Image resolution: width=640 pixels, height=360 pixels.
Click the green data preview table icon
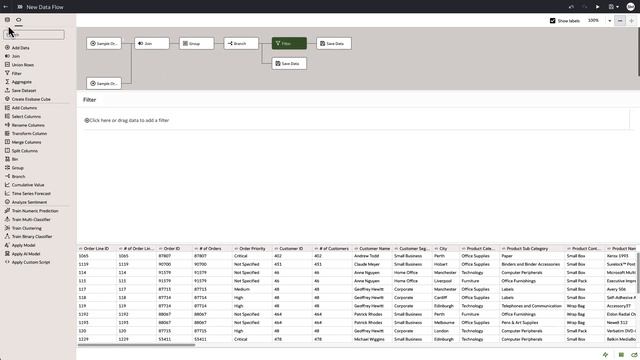point(621,355)
